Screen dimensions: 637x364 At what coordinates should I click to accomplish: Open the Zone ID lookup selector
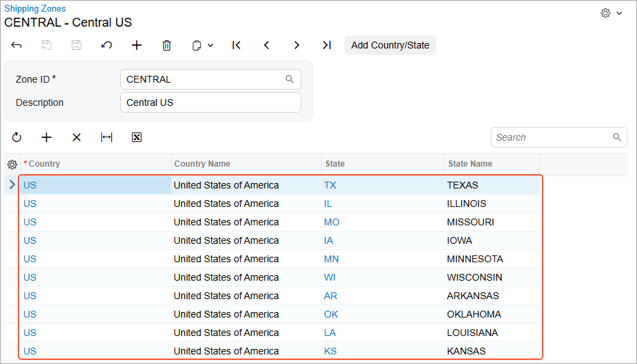click(290, 79)
